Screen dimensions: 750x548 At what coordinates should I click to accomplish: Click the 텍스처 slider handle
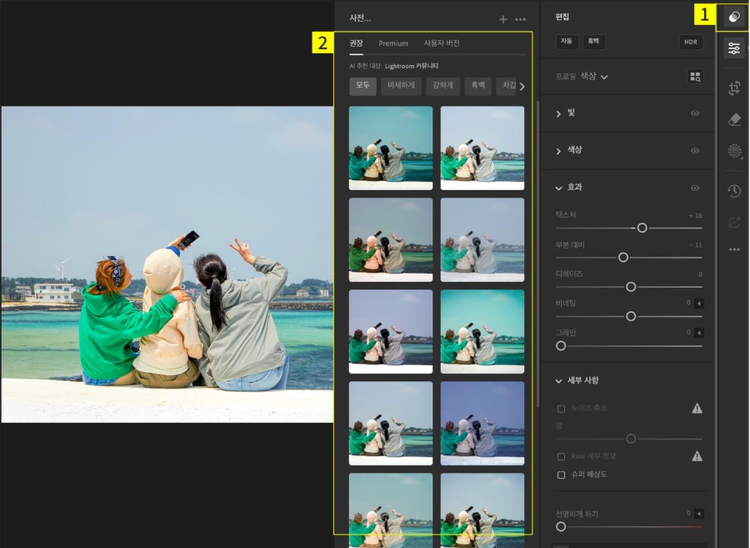tap(642, 228)
